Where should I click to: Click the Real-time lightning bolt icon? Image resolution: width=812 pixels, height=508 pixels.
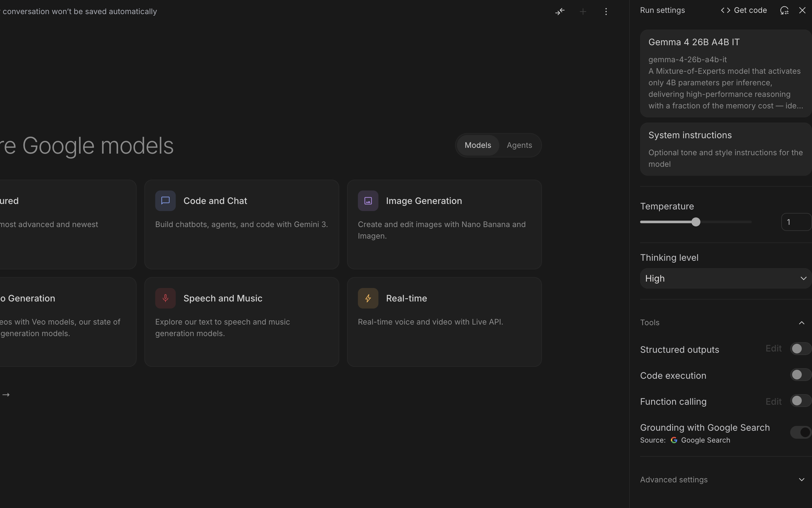click(368, 298)
